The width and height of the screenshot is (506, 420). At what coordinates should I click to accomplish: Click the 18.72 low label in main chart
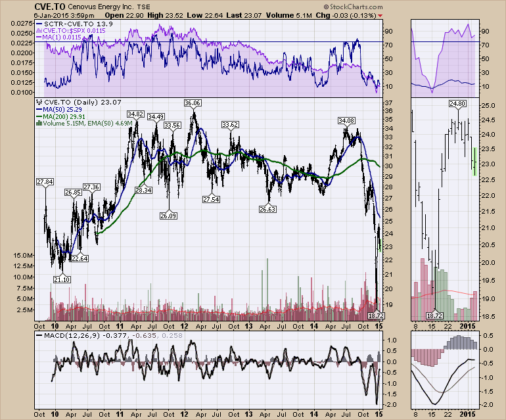tap(376, 316)
